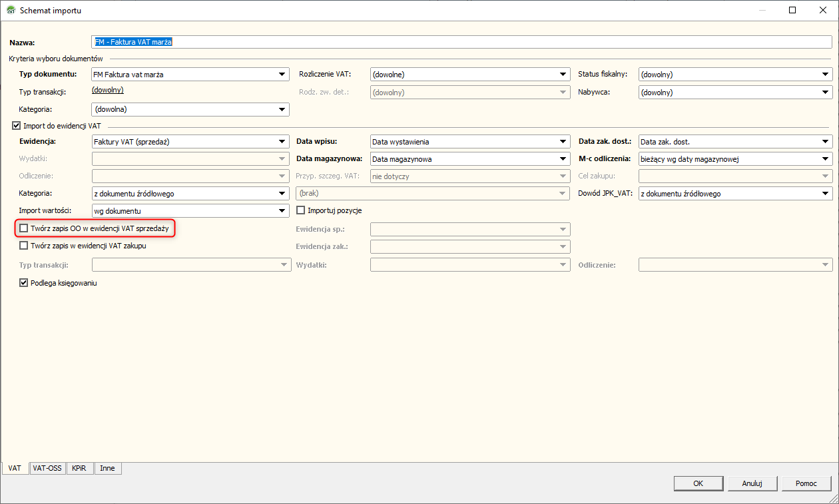Screen dimensions: 839x504
Task: Expand Nabywca dropdown
Action: tap(735, 93)
